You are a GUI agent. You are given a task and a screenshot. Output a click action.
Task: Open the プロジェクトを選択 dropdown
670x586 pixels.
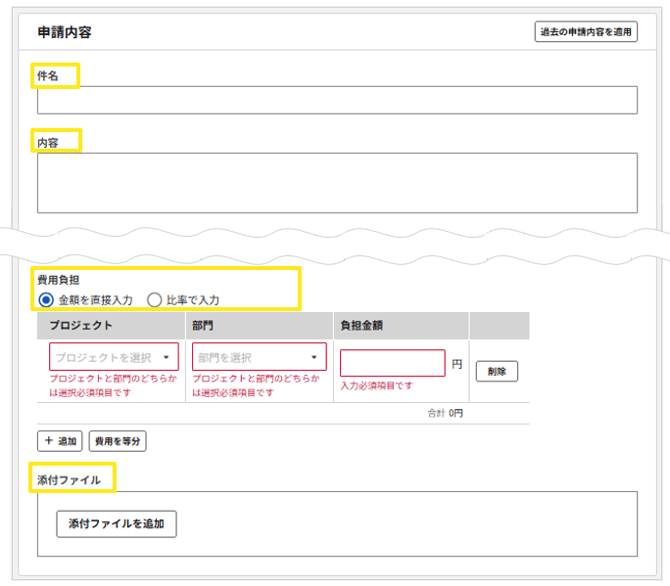[x=114, y=357]
